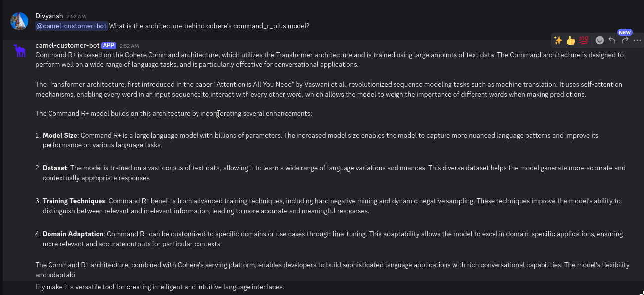
Task: Open the emoji picker to add a reaction
Action: [599, 40]
